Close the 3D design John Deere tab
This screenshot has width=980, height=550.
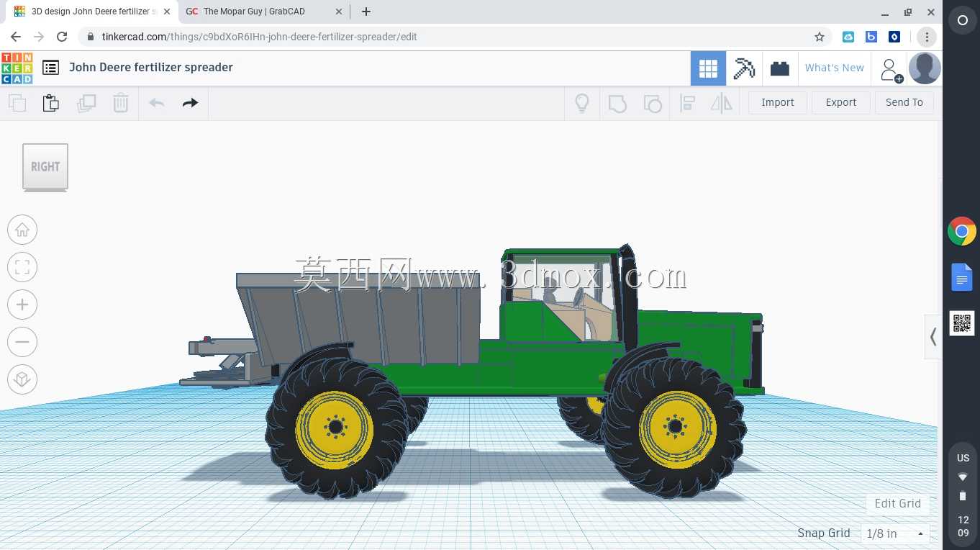point(165,12)
